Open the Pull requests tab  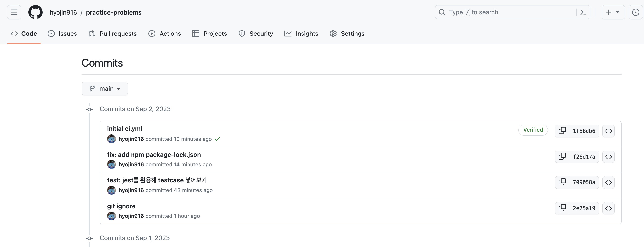coord(113,34)
